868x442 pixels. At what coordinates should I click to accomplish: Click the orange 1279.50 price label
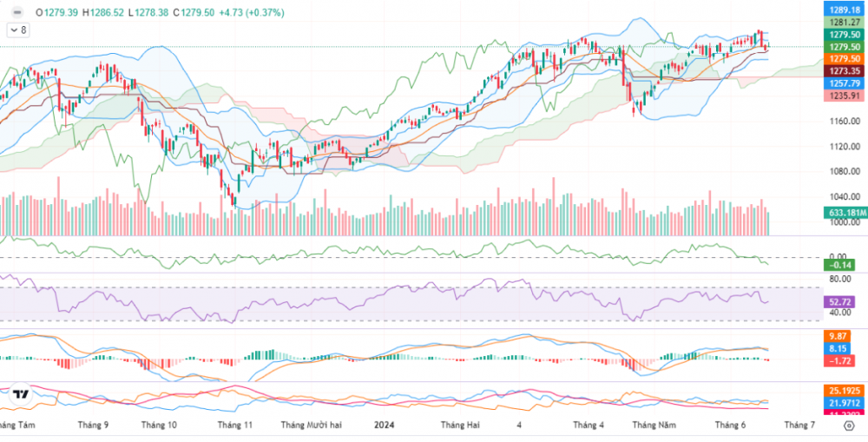[844, 58]
